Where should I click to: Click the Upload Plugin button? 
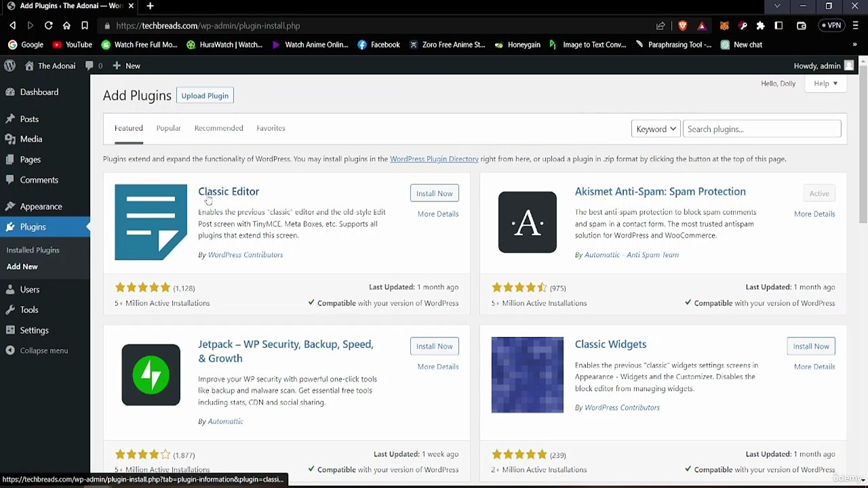pyautogui.click(x=205, y=96)
